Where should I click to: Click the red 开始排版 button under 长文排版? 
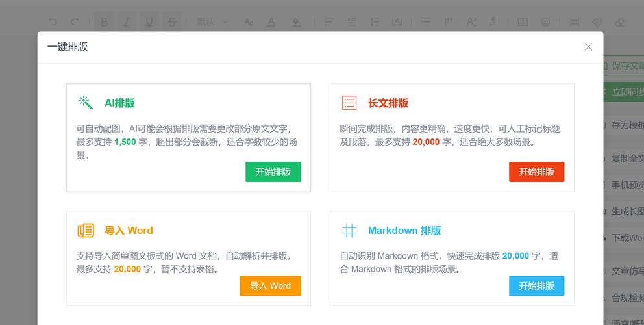pyautogui.click(x=536, y=172)
